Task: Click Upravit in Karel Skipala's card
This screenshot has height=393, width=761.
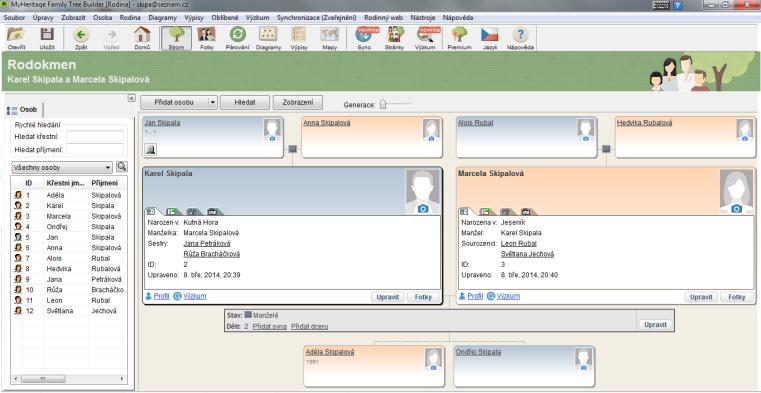Action: pos(388,297)
